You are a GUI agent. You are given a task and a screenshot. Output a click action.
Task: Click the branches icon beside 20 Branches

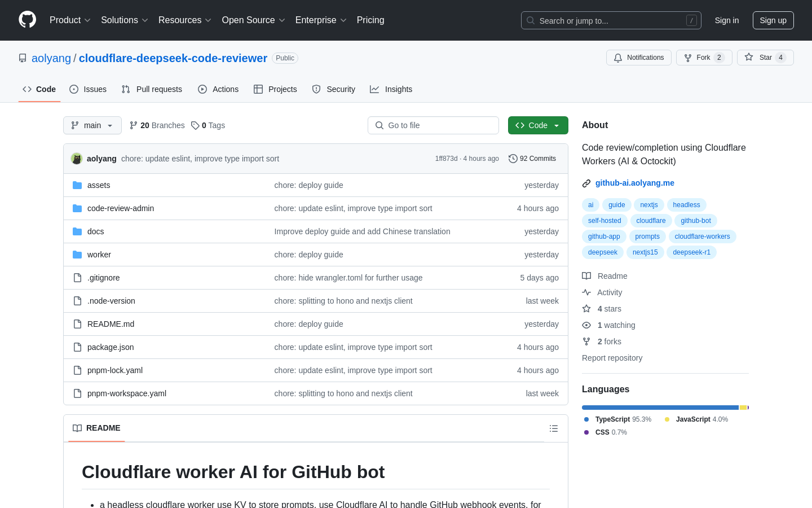pos(134,125)
